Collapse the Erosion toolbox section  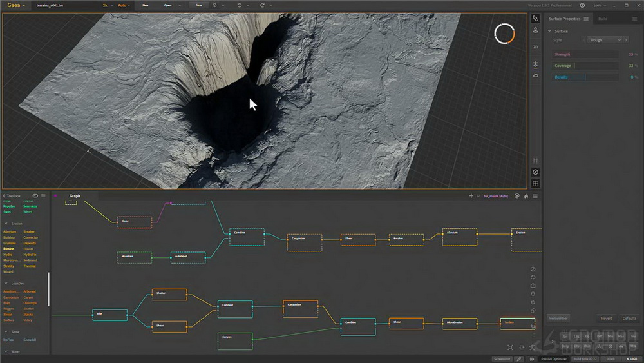pos(6,224)
